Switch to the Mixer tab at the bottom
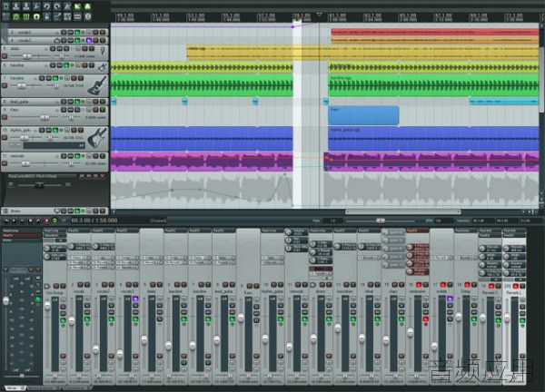The width and height of the screenshot is (545, 392). 14,387
